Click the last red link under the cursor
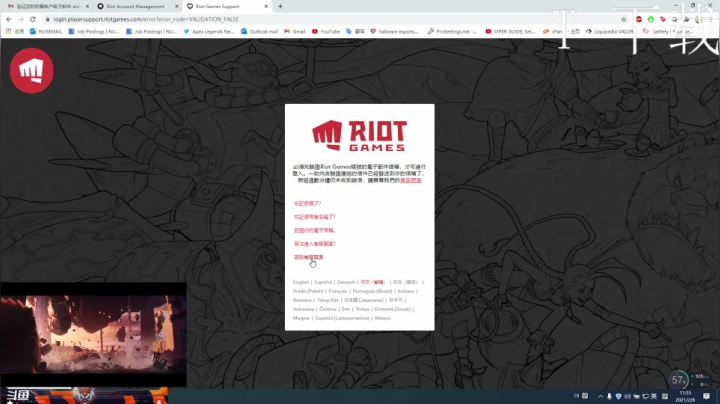Viewport: 720px width, 404px height. tap(309, 257)
